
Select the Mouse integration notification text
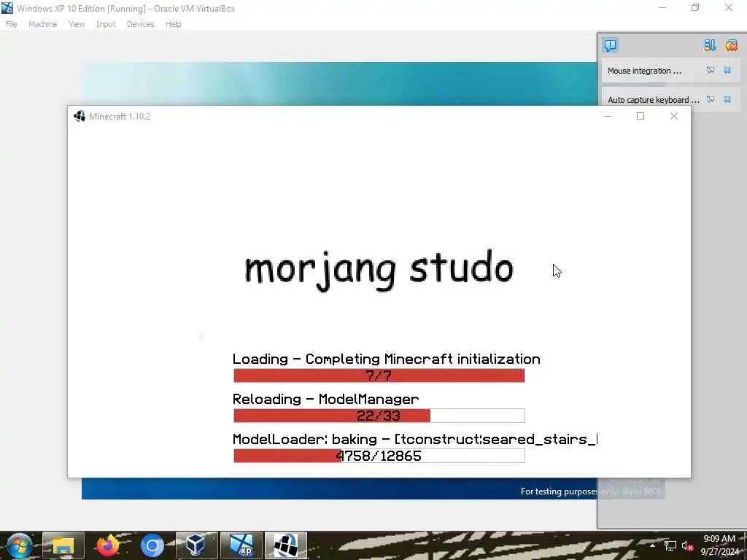(644, 71)
